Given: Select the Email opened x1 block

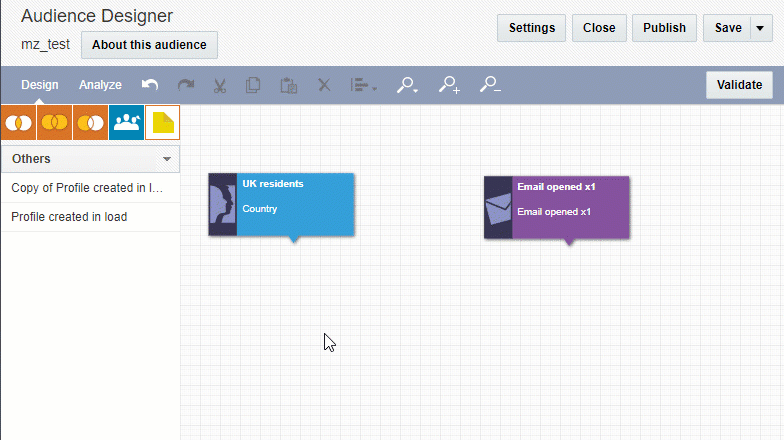Looking at the screenshot, I should click(x=556, y=208).
